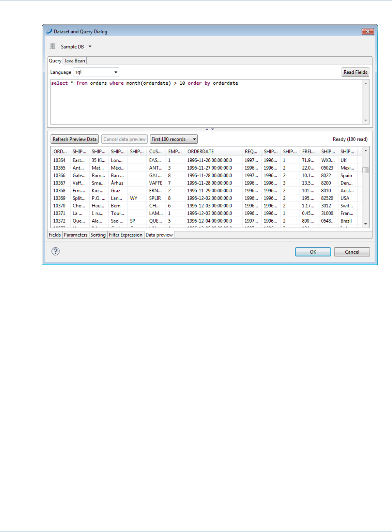The height and width of the screenshot is (532, 392).
Task: Click the CUS... column header
Action: [156, 151]
